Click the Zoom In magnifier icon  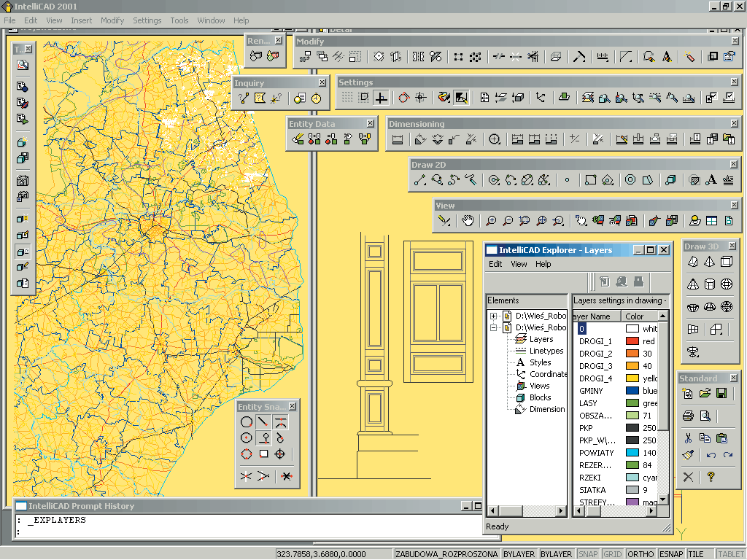[492, 220]
